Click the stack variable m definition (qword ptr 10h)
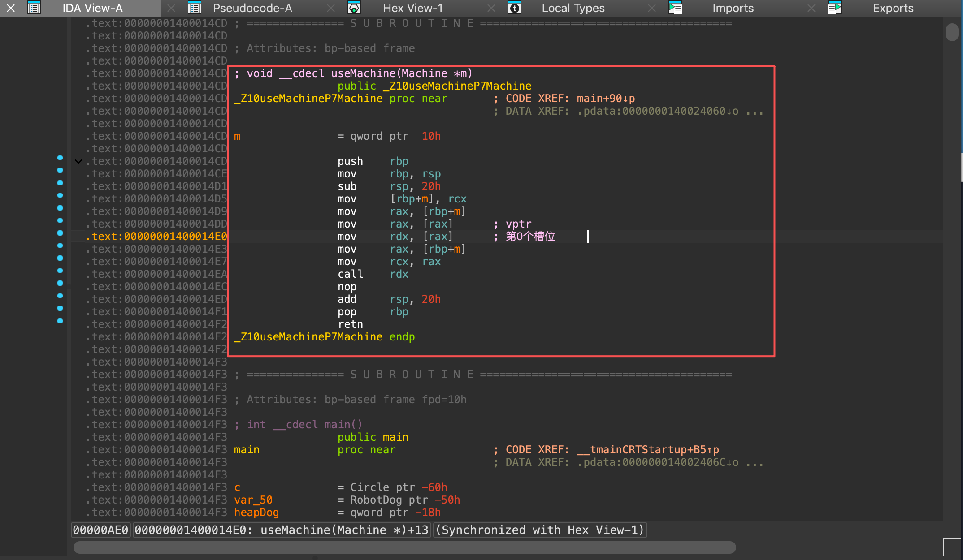This screenshot has height=560, width=963. coord(338,136)
